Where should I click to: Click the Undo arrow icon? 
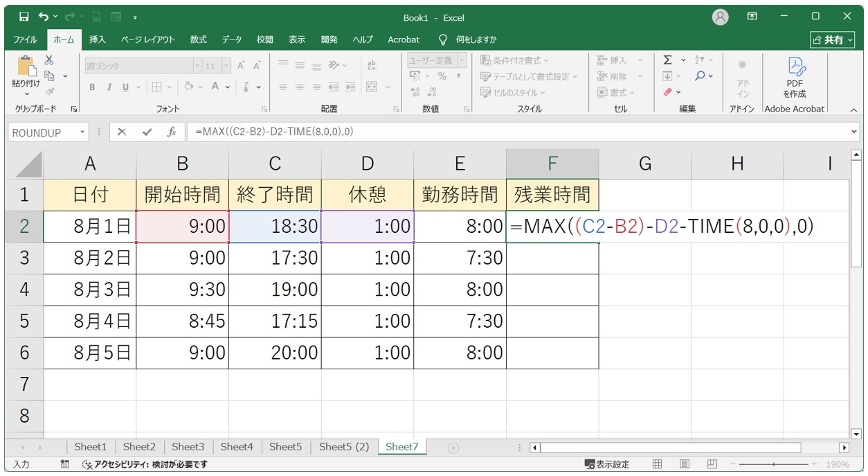coord(44,17)
